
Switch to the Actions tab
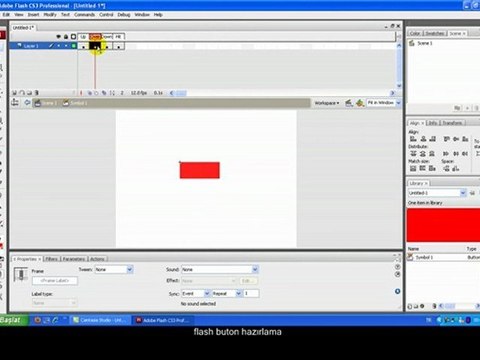[97, 259]
